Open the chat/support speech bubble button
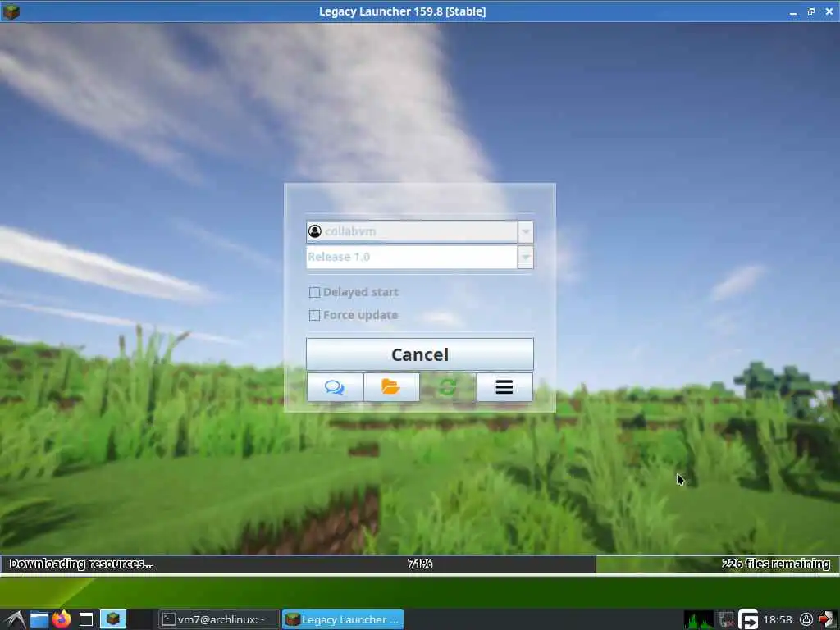 tap(335, 387)
